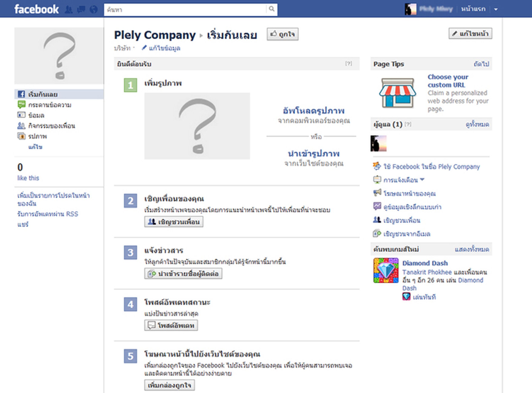Viewport: 532px width, 393px height.
Task: Open messages icon in top bar
Action: click(x=81, y=10)
